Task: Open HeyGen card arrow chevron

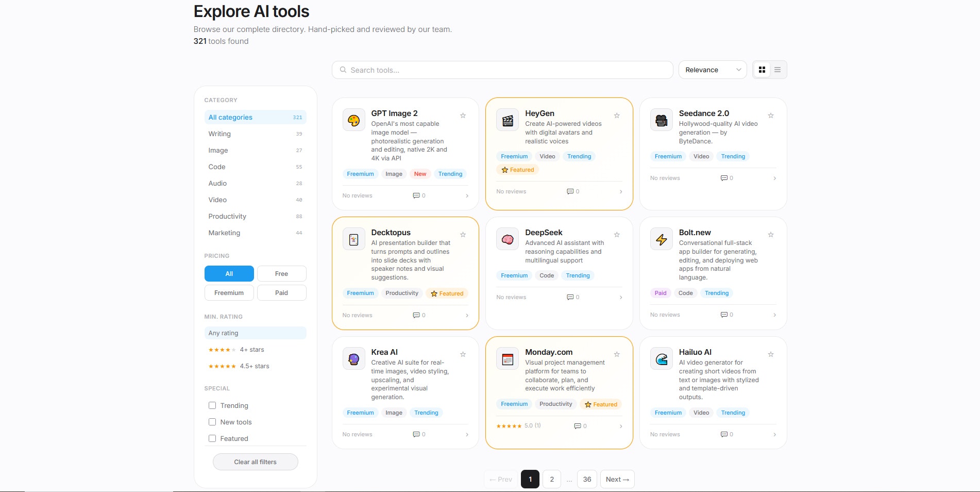Action: pos(621,192)
